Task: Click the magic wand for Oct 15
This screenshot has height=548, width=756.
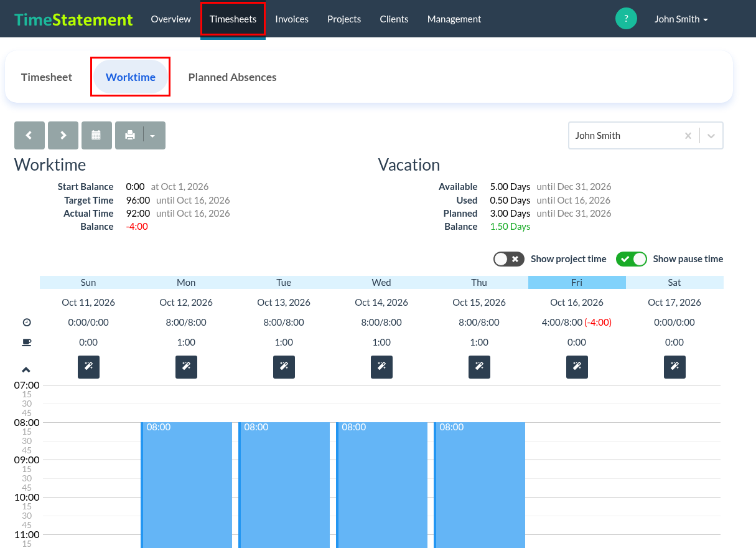Action: coord(479,367)
